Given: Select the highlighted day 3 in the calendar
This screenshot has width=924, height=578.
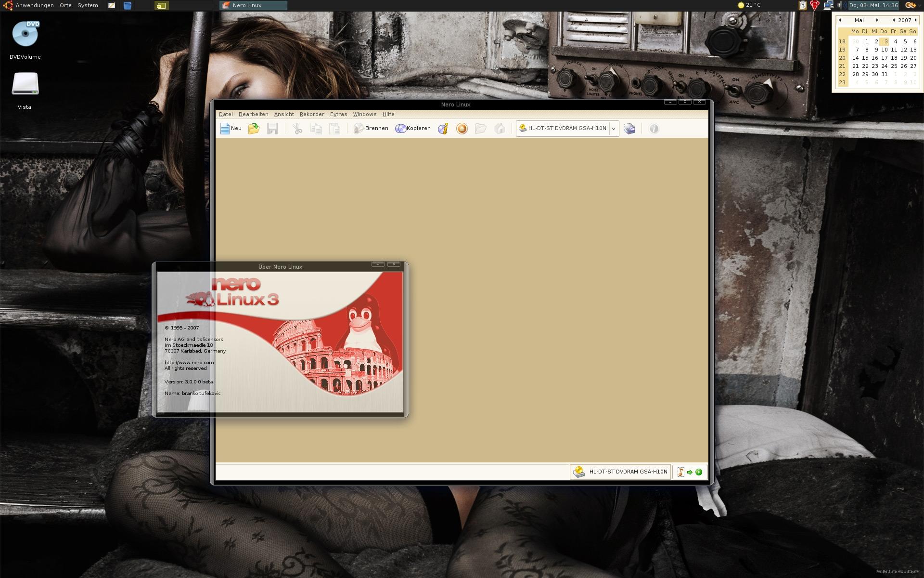Looking at the screenshot, I should 885,41.
